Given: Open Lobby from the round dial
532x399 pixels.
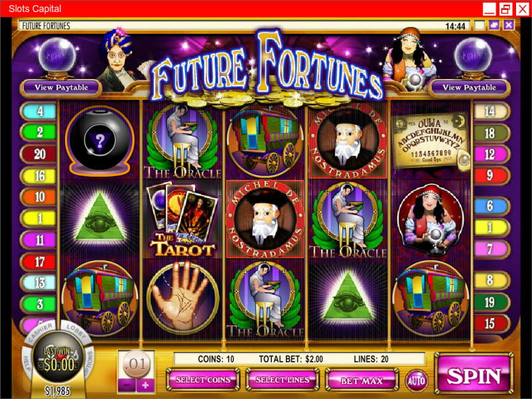Looking at the screenshot, I should coord(76,331).
